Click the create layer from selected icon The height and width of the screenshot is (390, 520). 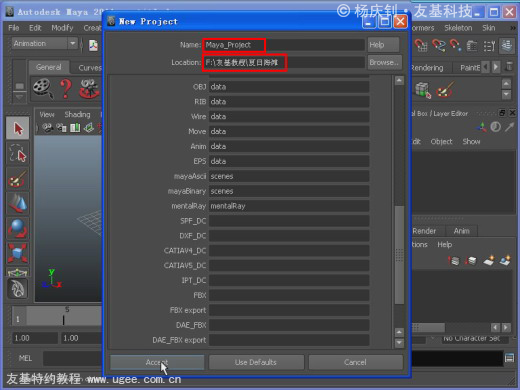505,260
